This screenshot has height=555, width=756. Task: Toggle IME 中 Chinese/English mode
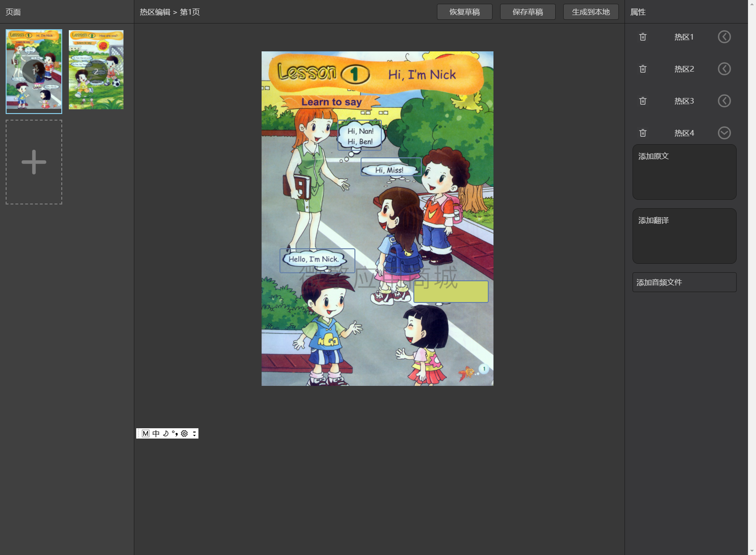pyautogui.click(x=156, y=433)
